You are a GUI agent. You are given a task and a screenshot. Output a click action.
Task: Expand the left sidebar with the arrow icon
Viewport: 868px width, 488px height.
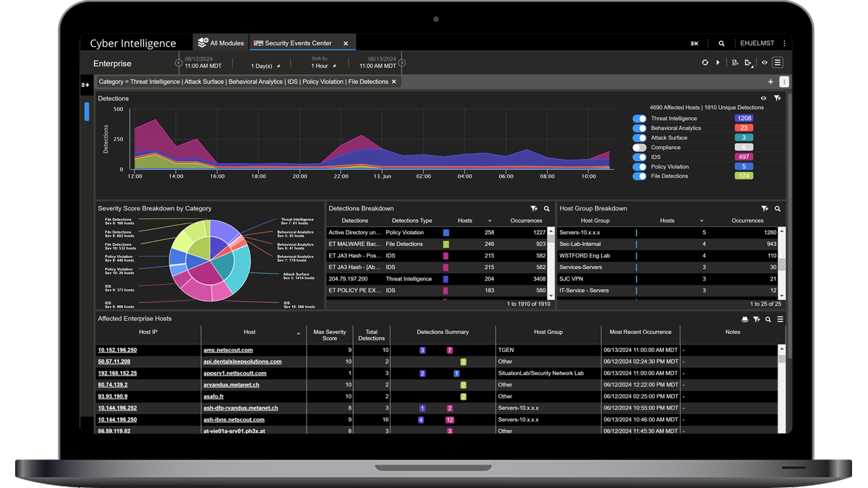85,85
